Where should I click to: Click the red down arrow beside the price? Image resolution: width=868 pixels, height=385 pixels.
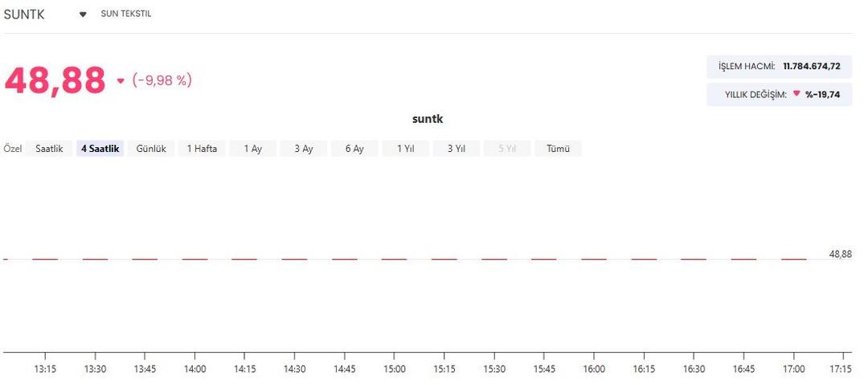(x=121, y=80)
